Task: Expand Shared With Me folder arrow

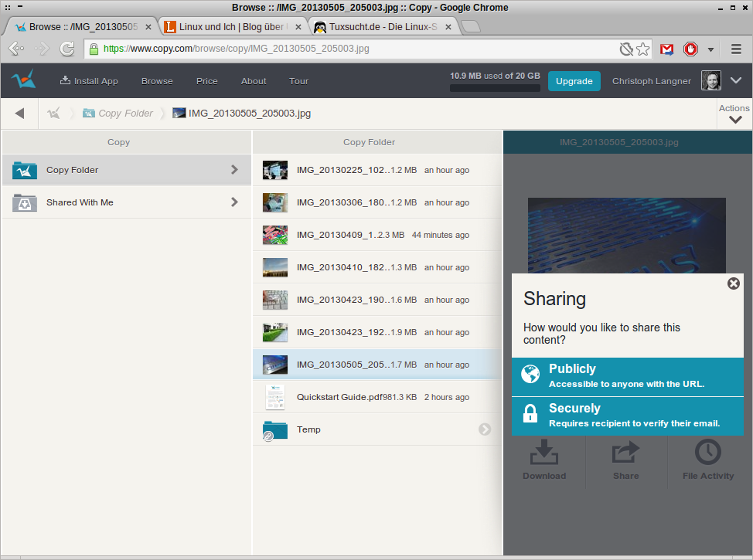Action: click(x=234, y=202)
